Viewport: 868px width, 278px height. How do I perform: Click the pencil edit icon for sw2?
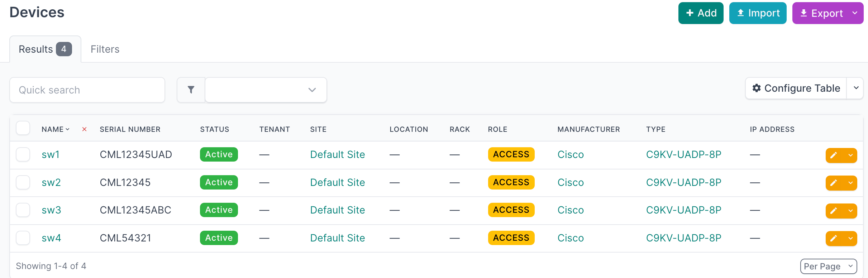point(834,183)
